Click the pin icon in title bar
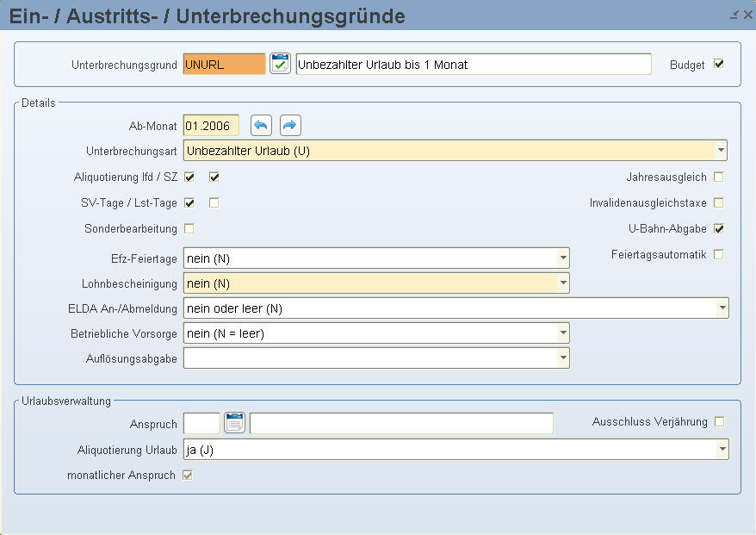The image size is (756, 535). pyautogui.click(x=734, y=15)
